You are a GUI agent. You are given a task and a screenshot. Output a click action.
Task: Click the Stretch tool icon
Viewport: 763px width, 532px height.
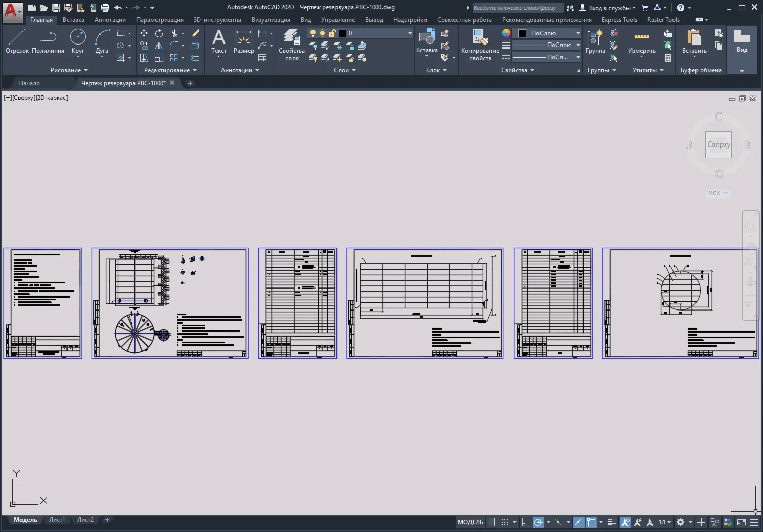144,58
